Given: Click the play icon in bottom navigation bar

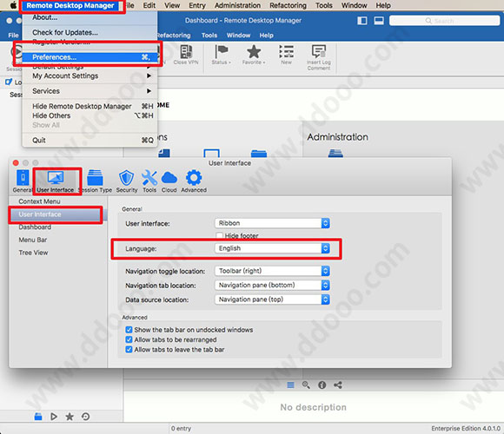Looking at the screenshot, I should click(x=54, y=417).
